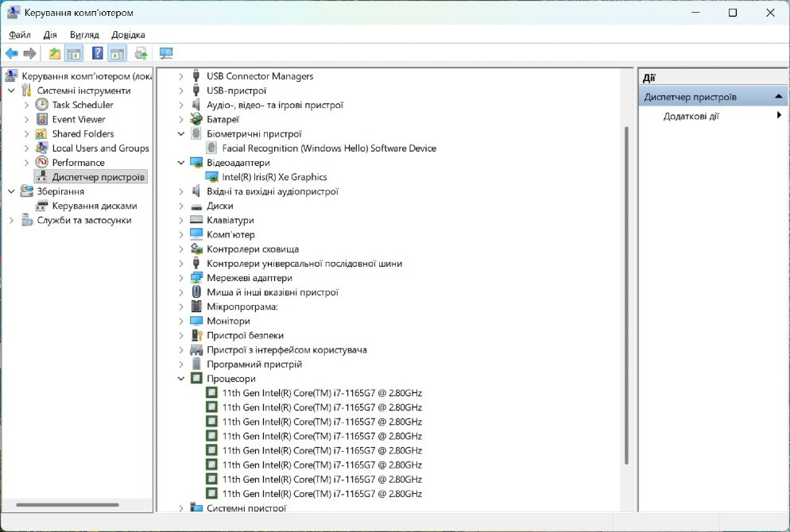The width and height of the screenshot is (790, 532).
Task: Toggle Show/Hide Action Pane toolbar button
Action: [x=118, y=54]
